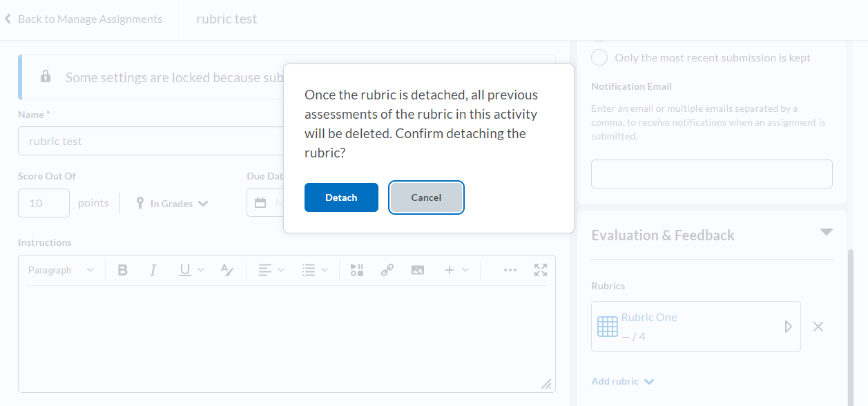This screenshot has width=868, height=406.
Task: Apply bold formatting in the Instructions editor
Action: point(123,270)
